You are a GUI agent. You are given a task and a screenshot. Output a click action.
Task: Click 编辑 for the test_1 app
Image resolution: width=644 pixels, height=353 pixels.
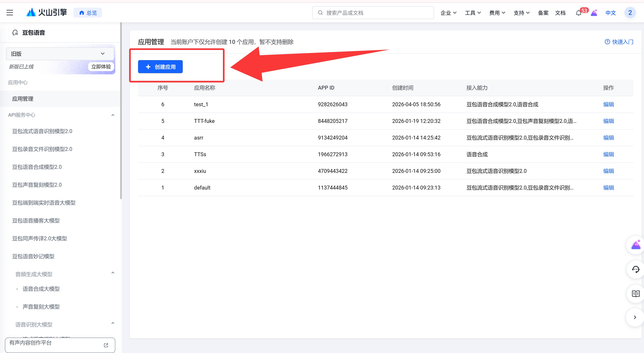608,104
